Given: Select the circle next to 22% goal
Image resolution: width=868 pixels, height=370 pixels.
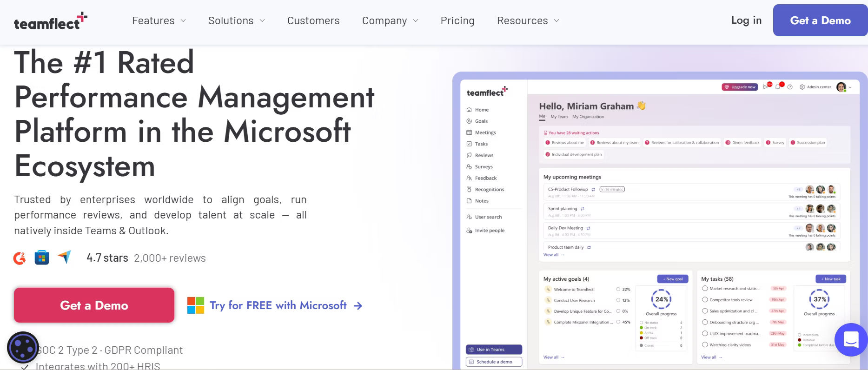Looking at the screenshot, I should coord(618,289).
